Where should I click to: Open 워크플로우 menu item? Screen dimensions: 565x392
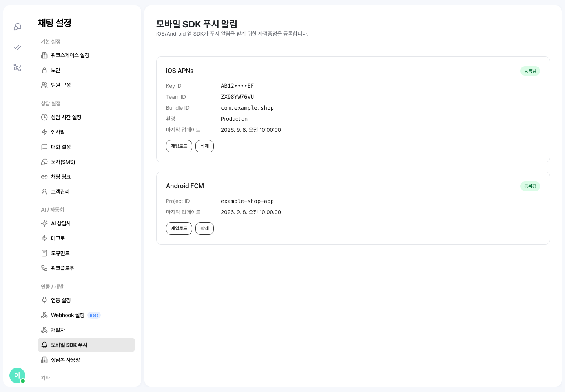pos(86,268)
